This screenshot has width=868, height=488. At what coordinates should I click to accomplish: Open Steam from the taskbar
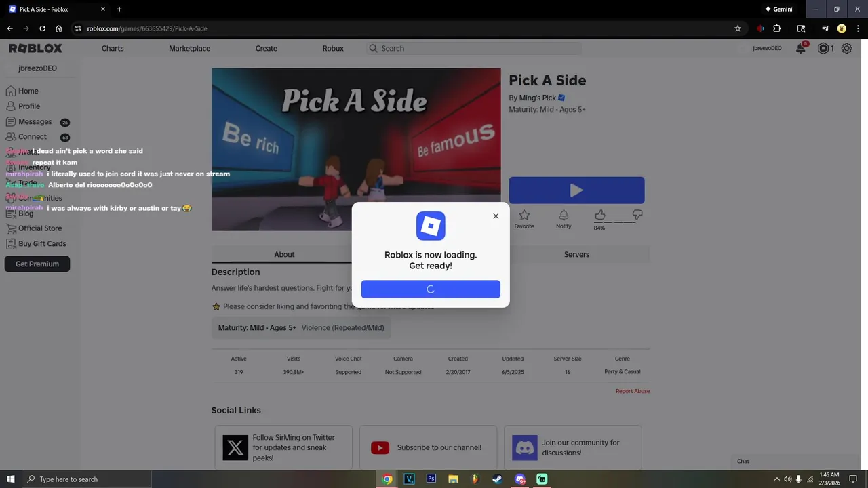(497, 479)
